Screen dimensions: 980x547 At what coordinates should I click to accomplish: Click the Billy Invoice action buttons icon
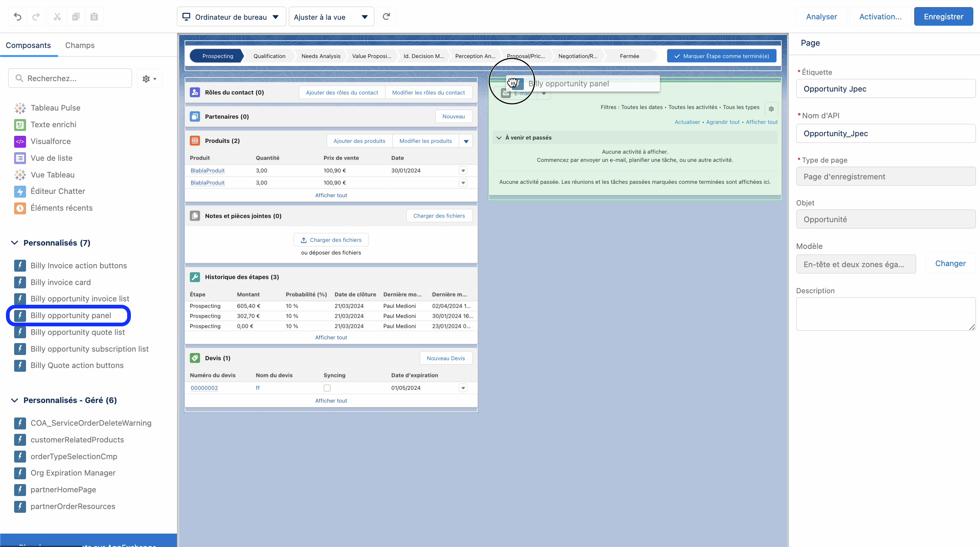point(20,266)
